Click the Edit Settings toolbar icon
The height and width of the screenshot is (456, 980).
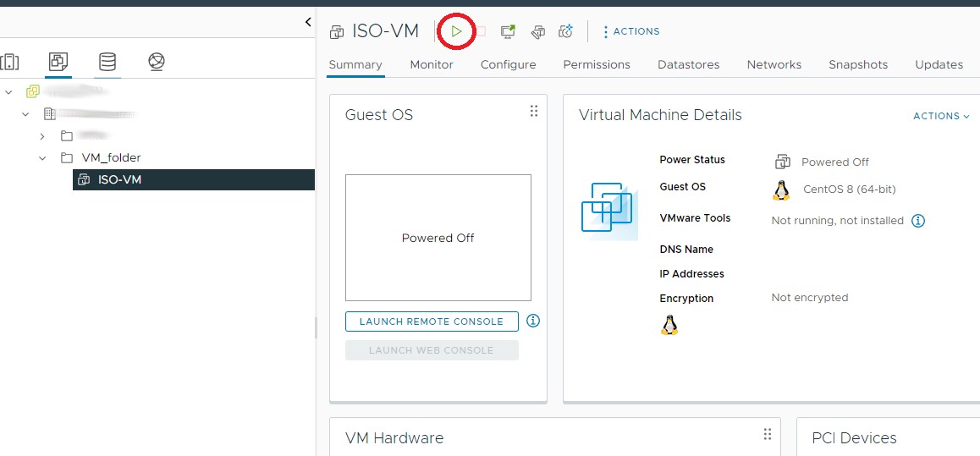tap(537, 31)
